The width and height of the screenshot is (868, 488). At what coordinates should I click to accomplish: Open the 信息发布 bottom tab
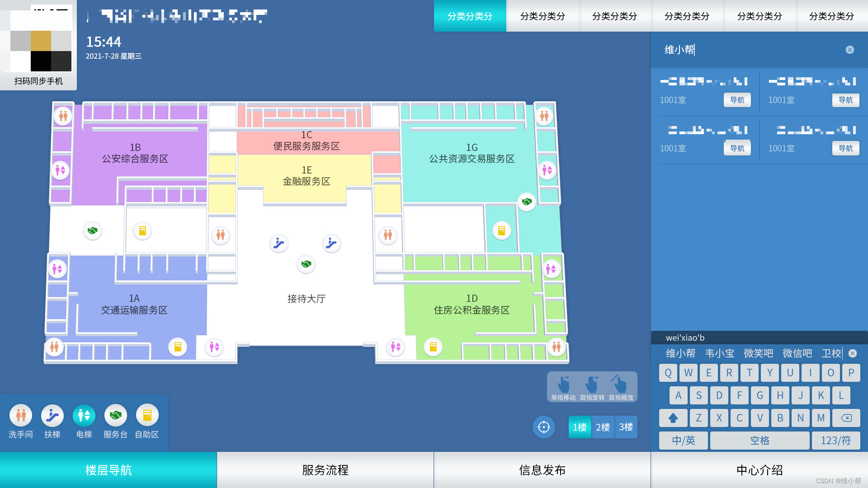[542, 470]
